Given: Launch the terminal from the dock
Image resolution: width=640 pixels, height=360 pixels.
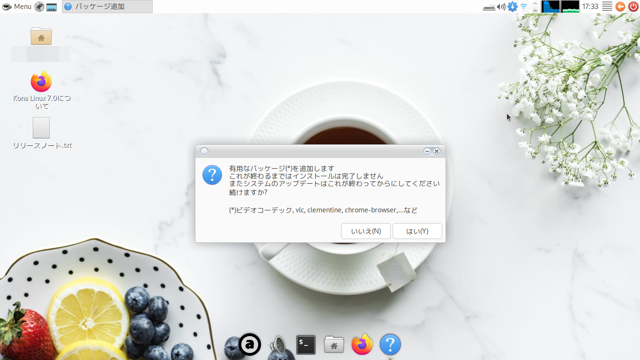Looking at the screenshot, I should 306,345.
